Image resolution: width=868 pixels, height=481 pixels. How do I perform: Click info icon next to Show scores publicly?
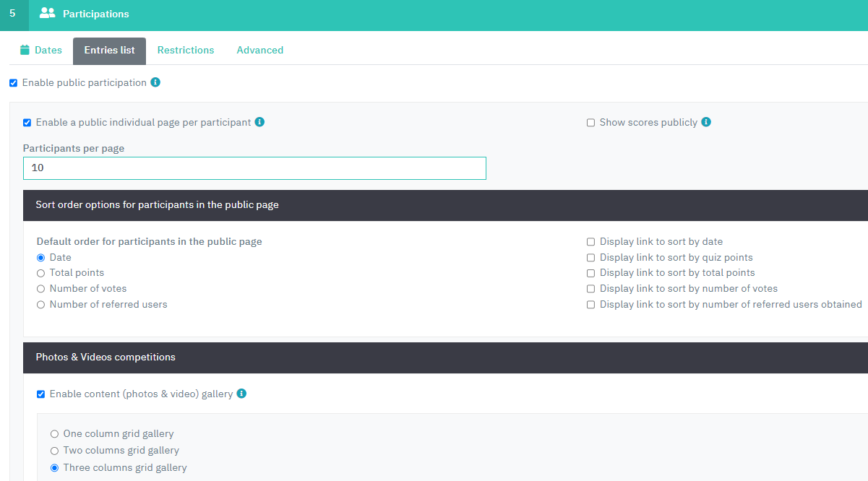(706, 122)
